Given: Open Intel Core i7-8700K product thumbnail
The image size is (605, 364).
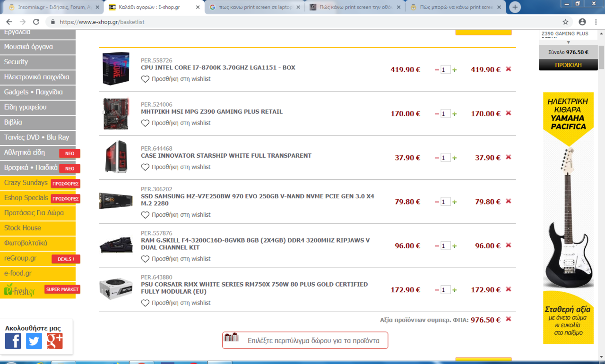Looking at the screenshot, I should click(116, 68).
